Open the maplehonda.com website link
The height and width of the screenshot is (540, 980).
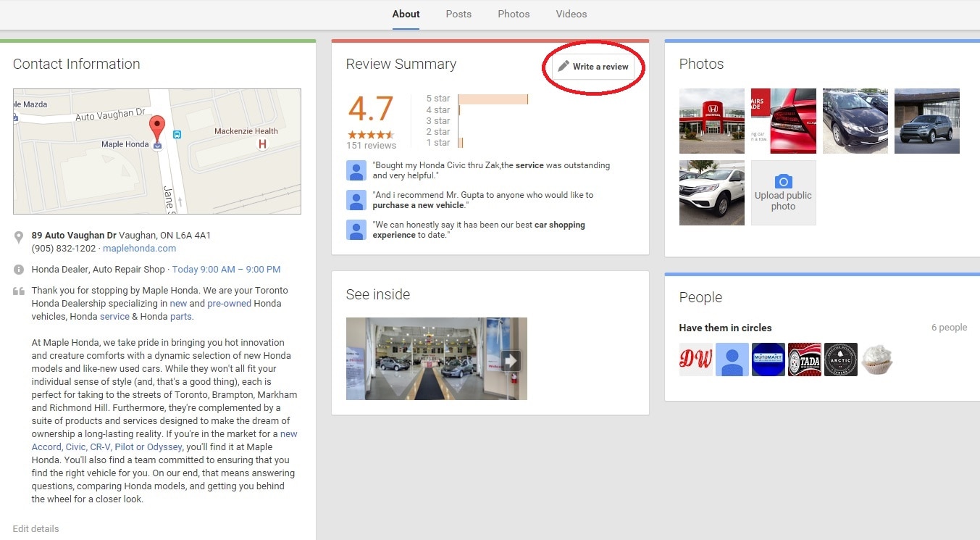(139, 248)
